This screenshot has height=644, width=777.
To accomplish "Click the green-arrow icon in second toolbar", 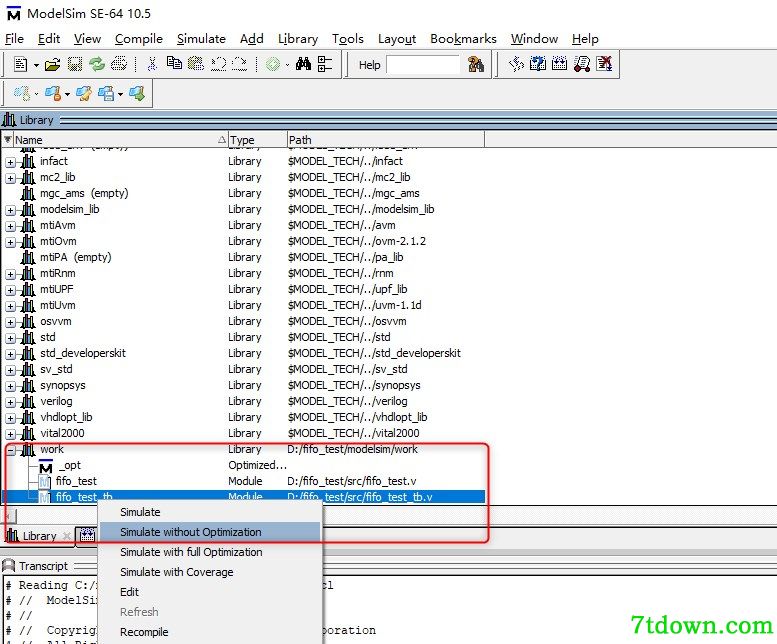I will 137,93.
